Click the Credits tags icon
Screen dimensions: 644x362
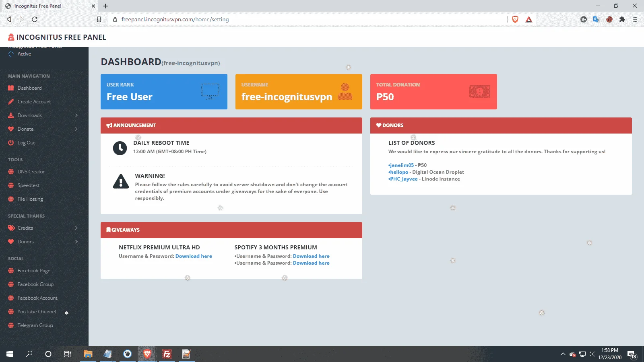[x=11, y=228]
